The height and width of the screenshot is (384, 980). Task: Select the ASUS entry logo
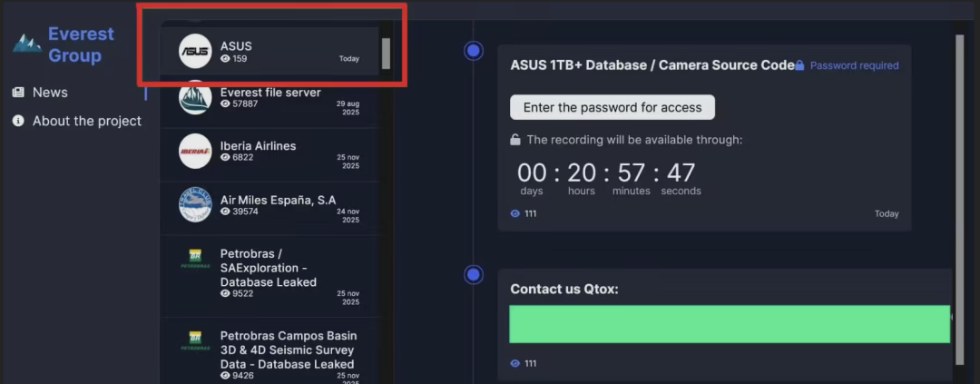tap(196, 51)
